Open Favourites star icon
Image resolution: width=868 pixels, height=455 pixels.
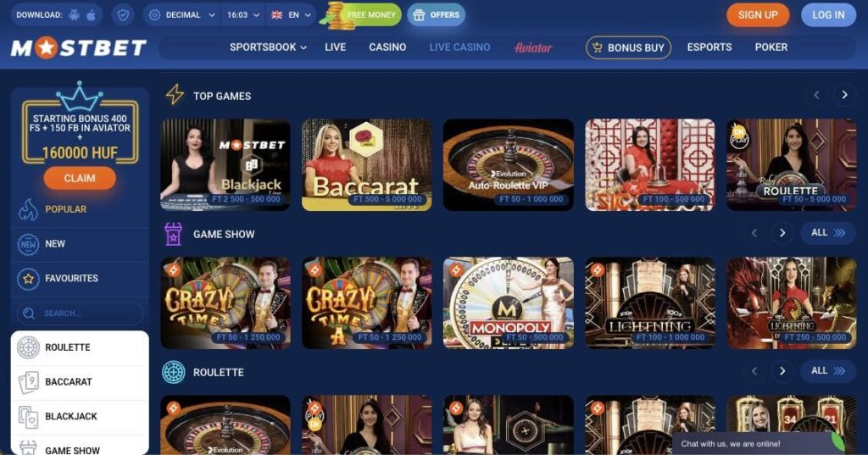click(x=28, y=279)
